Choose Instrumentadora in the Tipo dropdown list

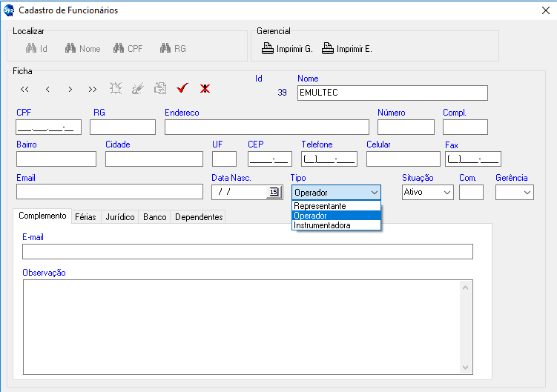point(323,225)
